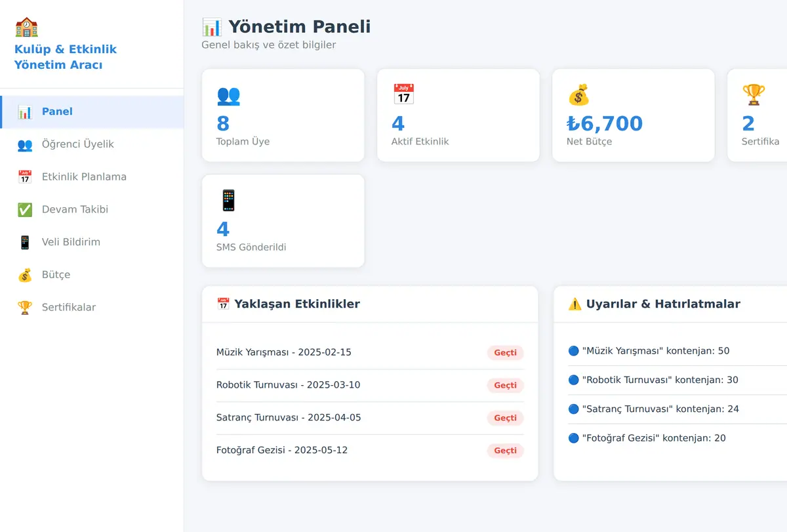787x532 pixels.
Task: Click the "Müzik Yarışması" kontenjan: 50 alert
Action: 649,351
